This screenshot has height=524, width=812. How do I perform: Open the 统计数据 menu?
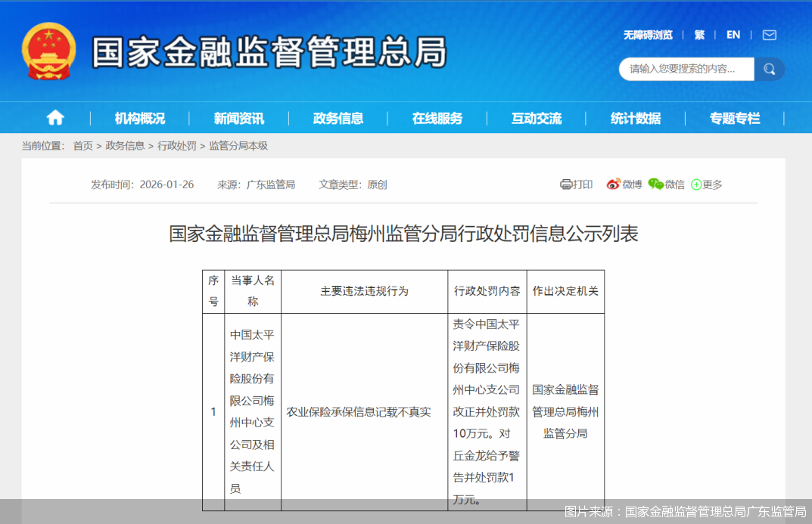click(636, 117)
